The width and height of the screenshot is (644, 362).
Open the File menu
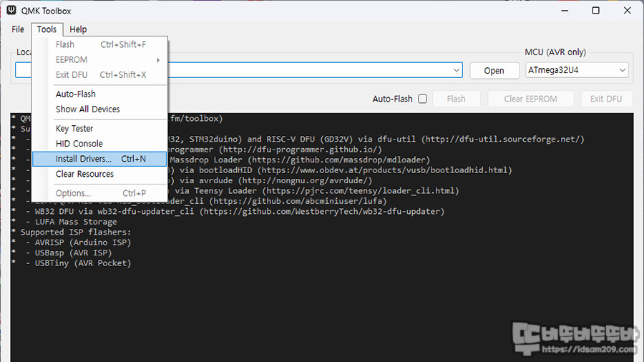click(18, 29)
